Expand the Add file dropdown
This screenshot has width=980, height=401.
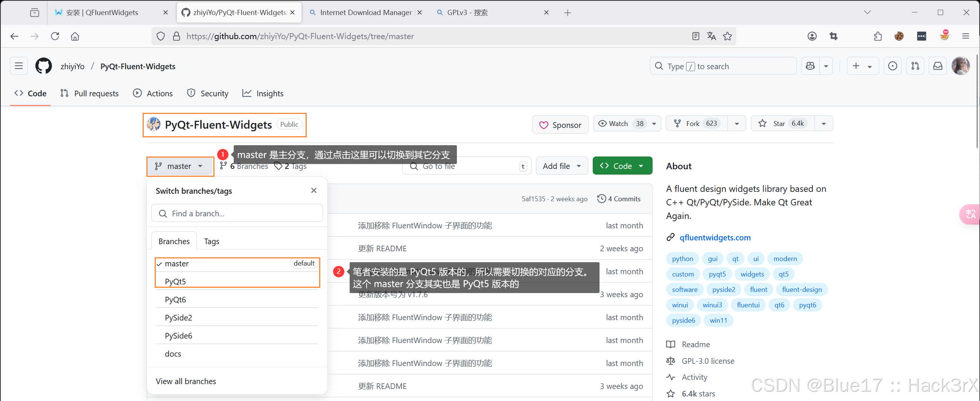(x=562, y=166)
